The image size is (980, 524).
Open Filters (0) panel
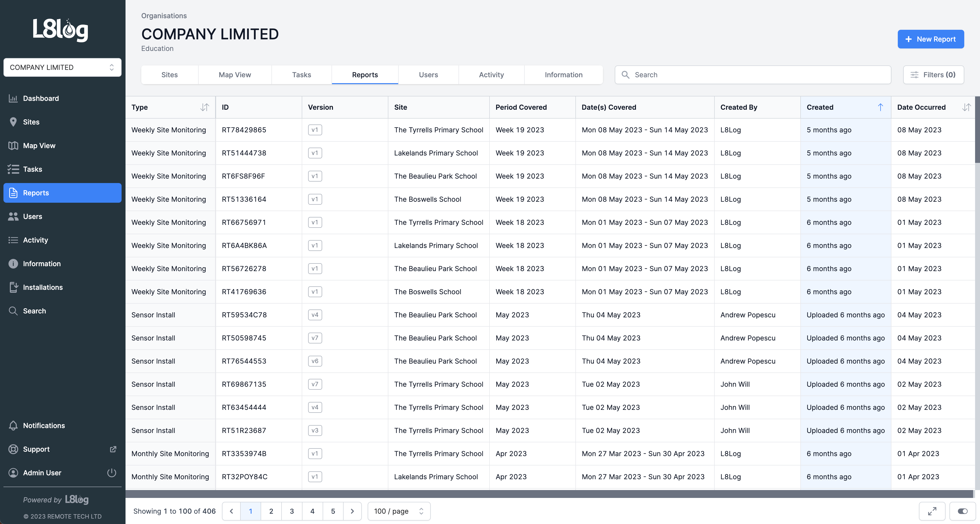pos(933,75)
